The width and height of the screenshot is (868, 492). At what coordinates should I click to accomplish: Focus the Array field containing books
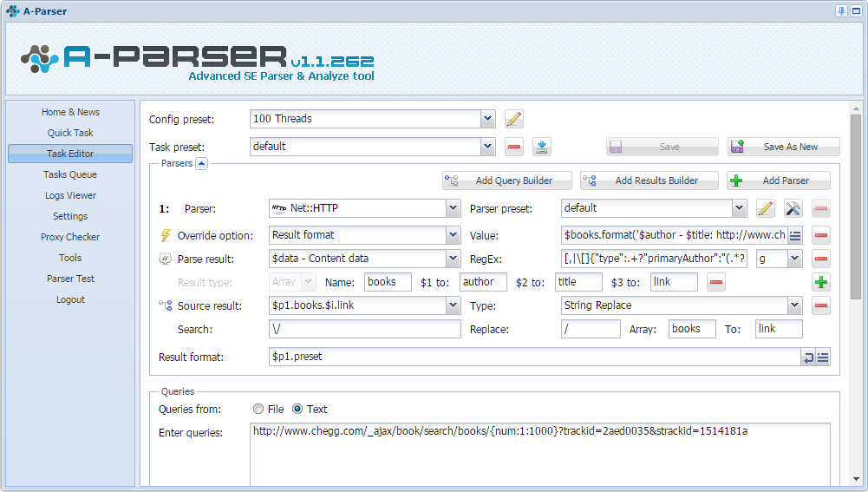692,329
